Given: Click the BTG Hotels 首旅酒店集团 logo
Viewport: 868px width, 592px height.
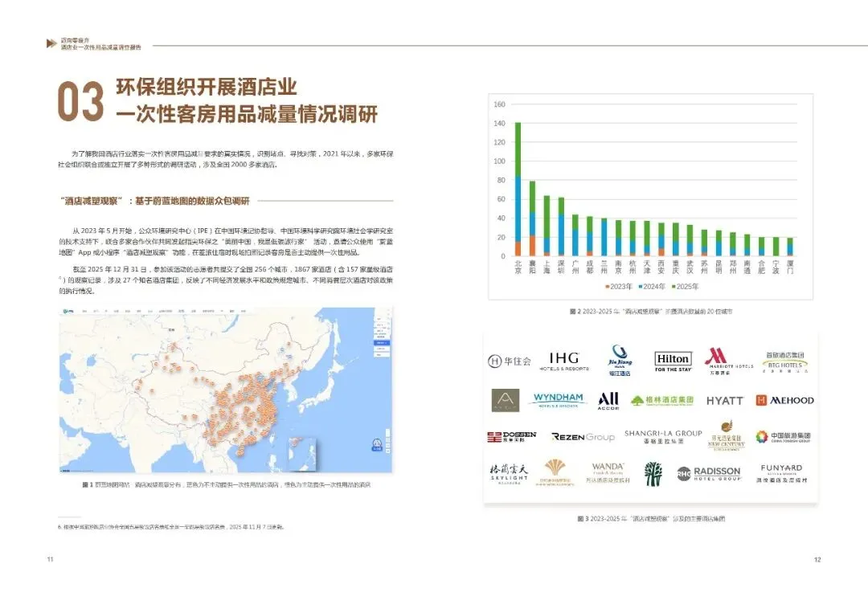Looking at the screenshot, I should point(784,362).
